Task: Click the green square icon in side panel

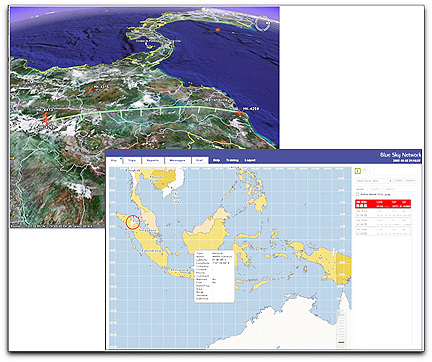Action: pos(358,171)
